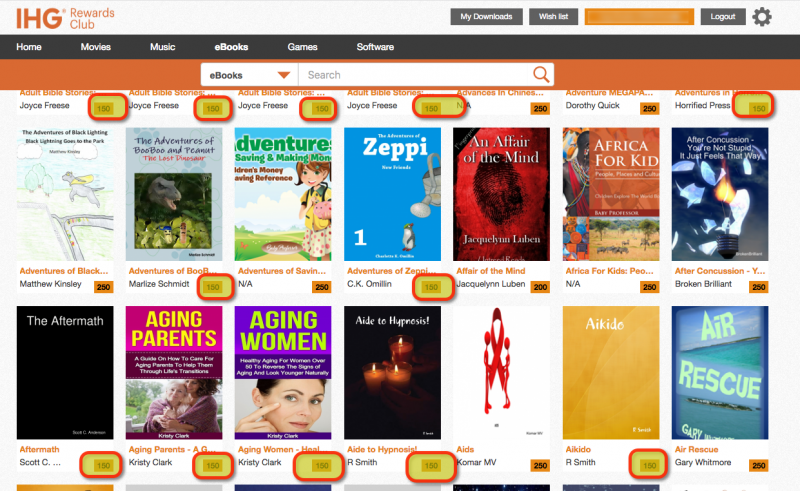Click the 'Air Rescue' title link

coord(696,450)
